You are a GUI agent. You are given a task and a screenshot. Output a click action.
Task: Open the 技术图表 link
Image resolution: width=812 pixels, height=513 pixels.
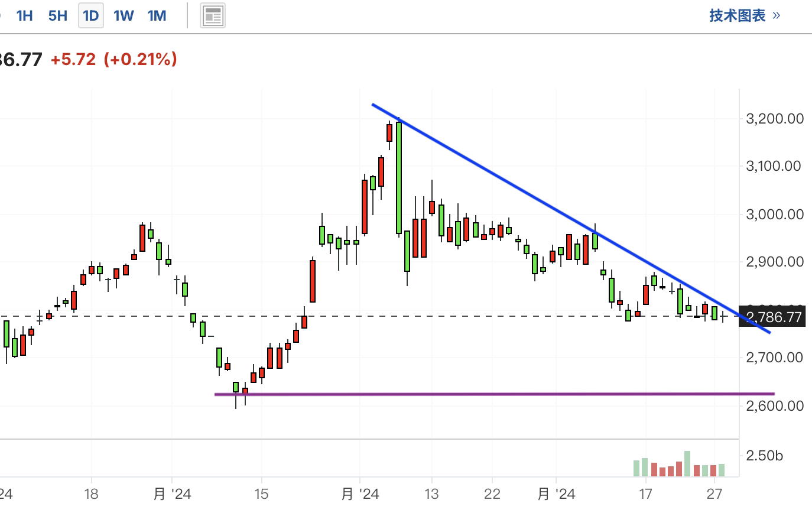pos(745,16)
